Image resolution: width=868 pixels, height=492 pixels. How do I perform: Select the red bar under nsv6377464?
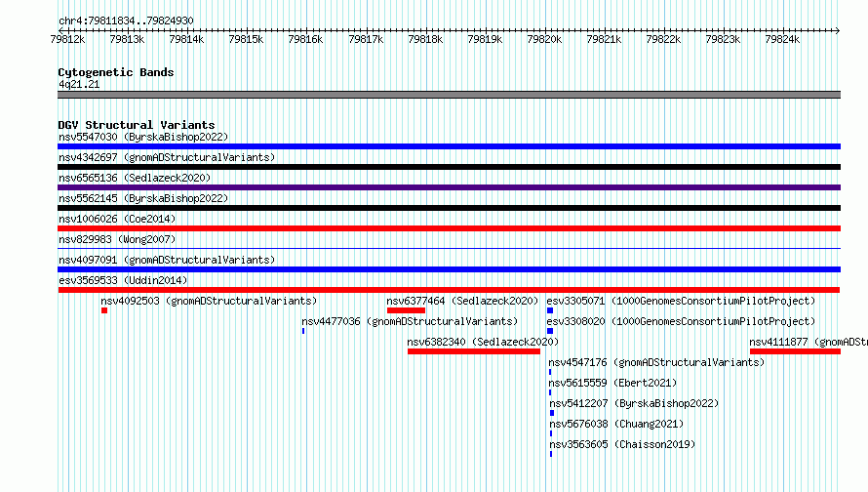tap(407, 310)
